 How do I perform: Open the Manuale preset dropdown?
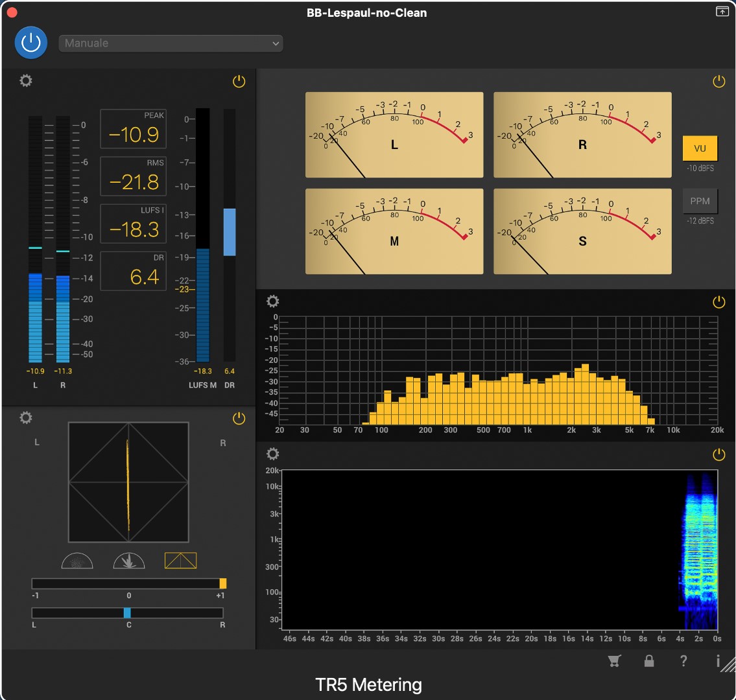tap(171, 43)
